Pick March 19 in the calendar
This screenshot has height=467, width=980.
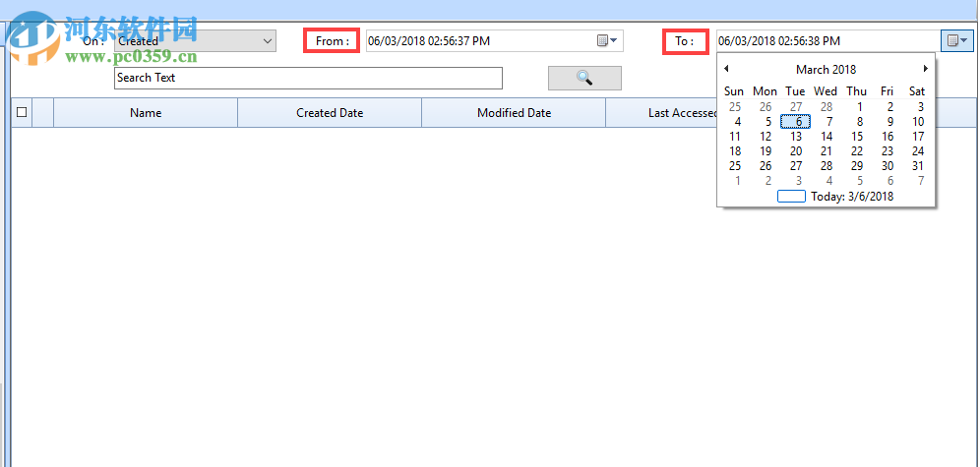(766, 151)
